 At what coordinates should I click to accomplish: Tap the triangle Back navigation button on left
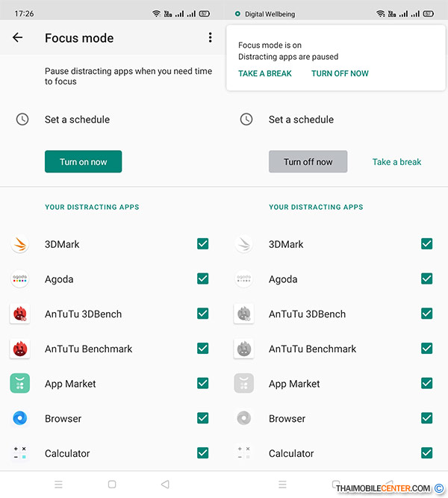[x=165, y=485]
